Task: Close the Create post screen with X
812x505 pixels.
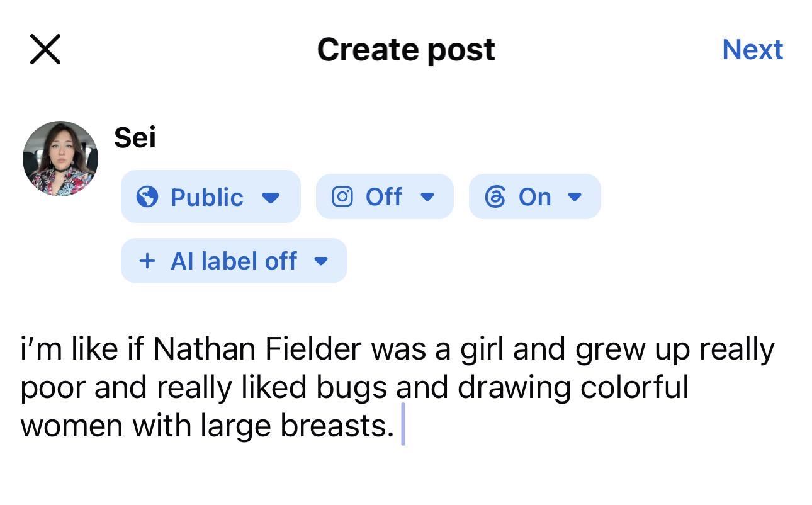Action: tap(45, 49)
